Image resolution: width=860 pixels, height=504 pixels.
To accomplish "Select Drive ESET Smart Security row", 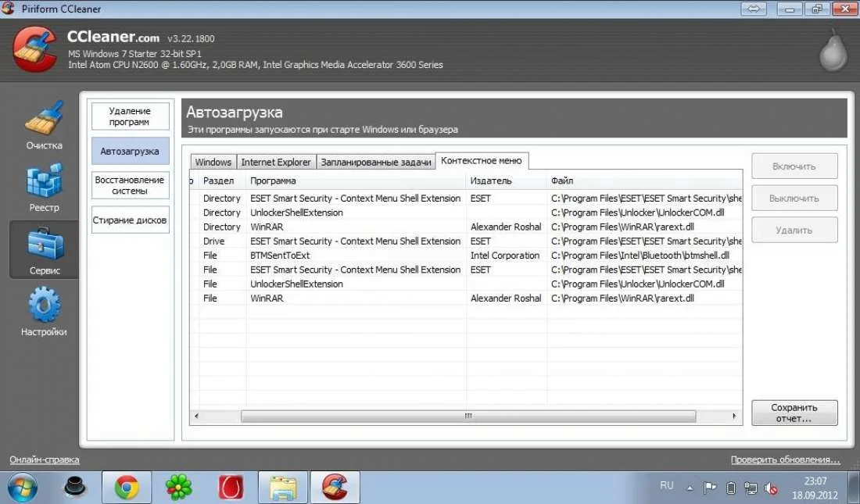I will point(466,241).
